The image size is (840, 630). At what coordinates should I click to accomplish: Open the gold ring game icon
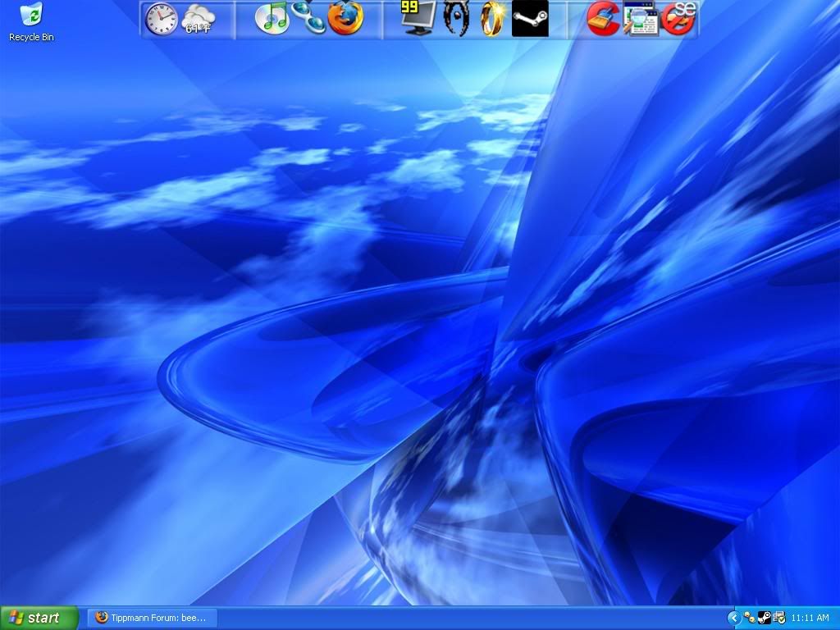point(492,19)
